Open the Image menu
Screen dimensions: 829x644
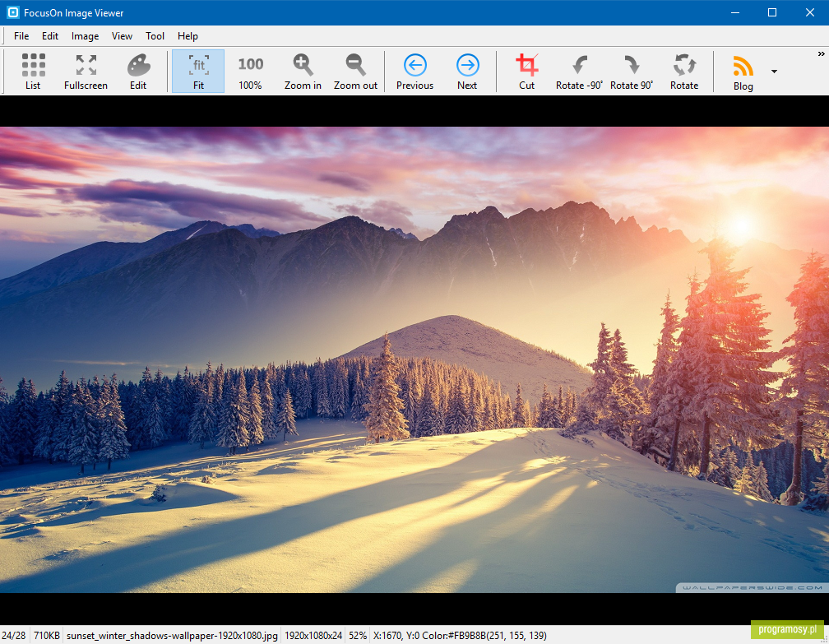coord(86,36)
